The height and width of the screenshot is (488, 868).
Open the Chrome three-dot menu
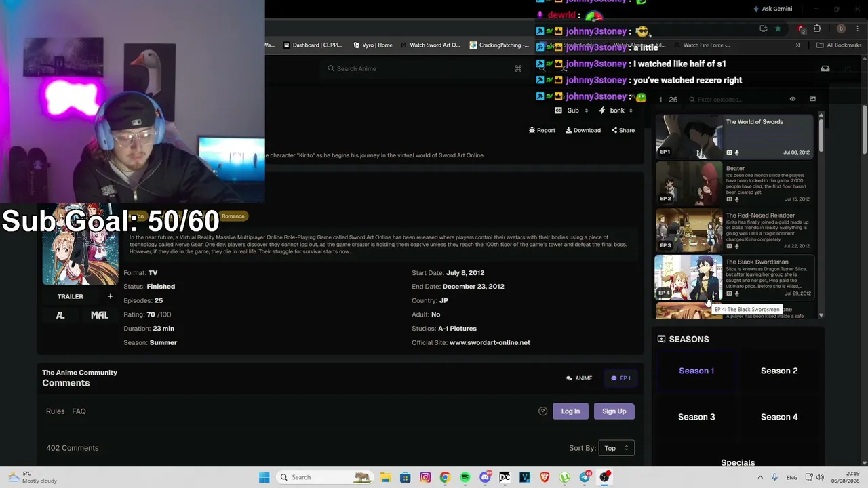tap(856, 28)
